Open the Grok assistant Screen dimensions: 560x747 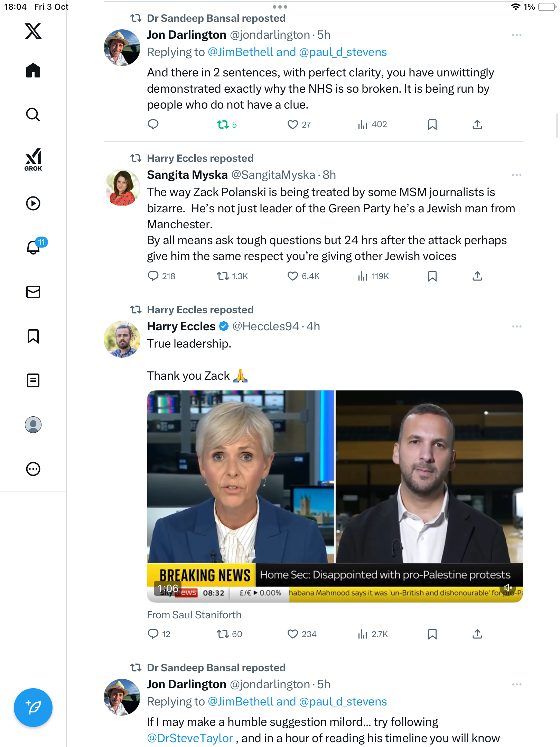point(33,159)
